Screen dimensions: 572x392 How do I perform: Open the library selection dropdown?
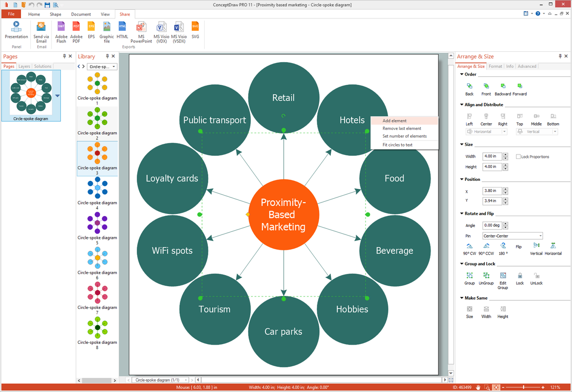102,67
